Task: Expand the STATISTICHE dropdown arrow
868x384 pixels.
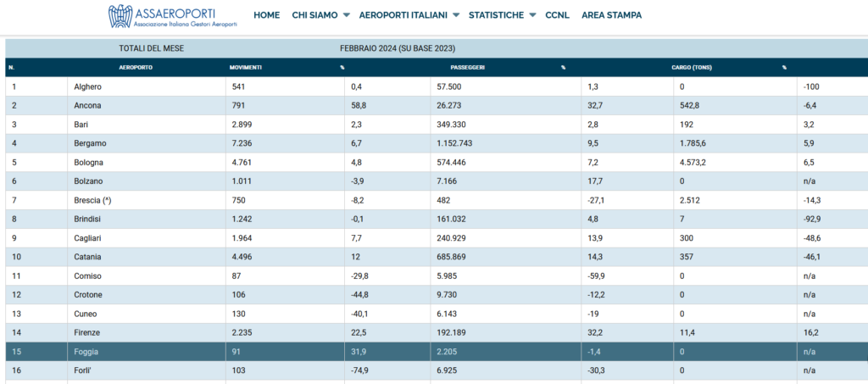Action: [532, 15]
